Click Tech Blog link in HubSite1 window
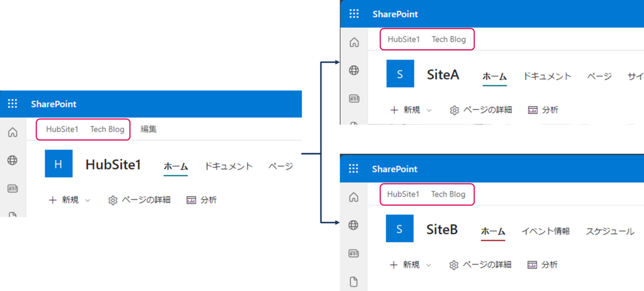644x291 pixels. click(x=107, y=129)
